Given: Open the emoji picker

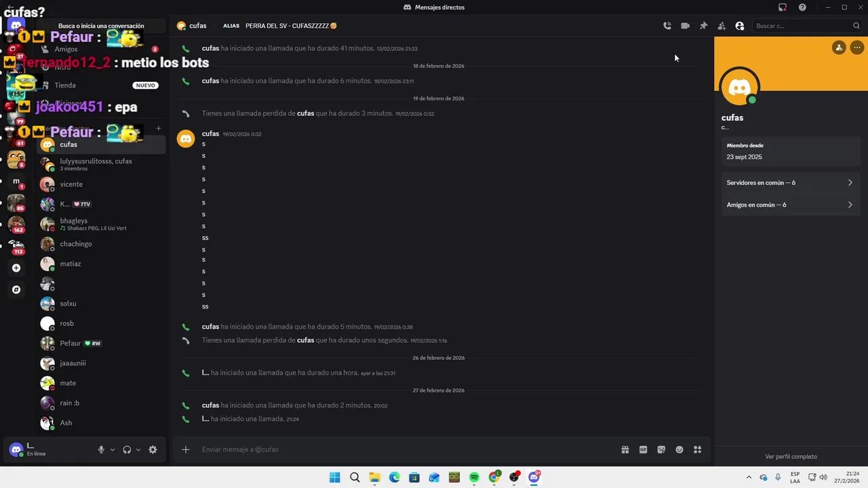Looking at the screenshot, I should click(679, 449).
